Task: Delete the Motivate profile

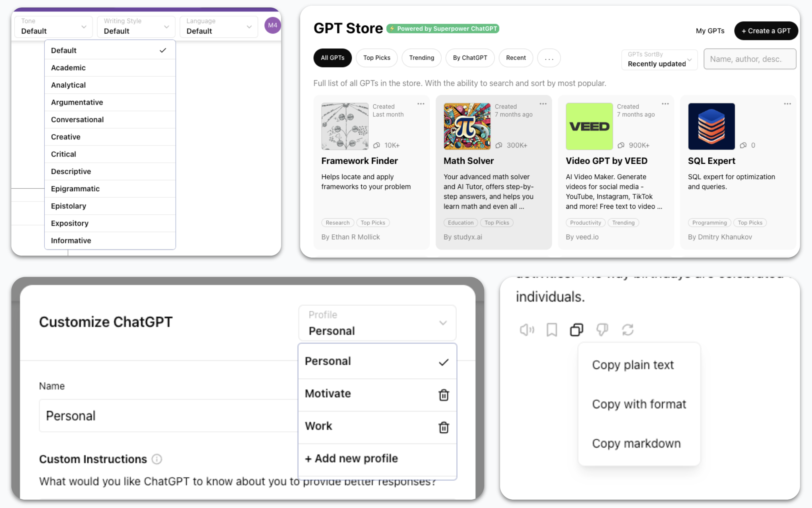Action: click(x=444, y=395)
